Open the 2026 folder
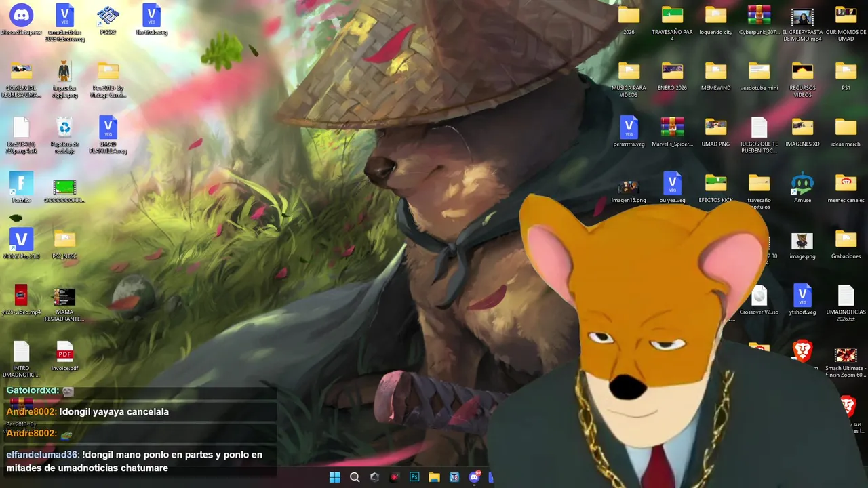The width and height of the screenshot is (868, 488). [x=629, y=15]
